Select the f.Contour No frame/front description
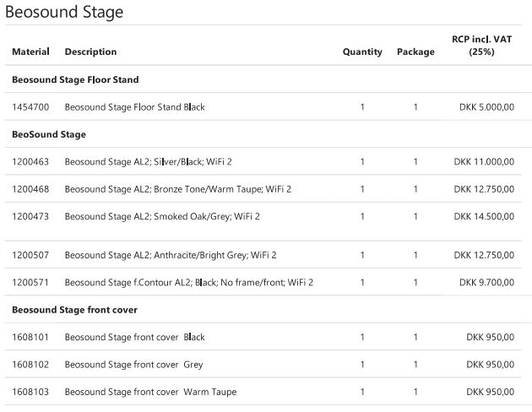532x412 pixels. [188, 282]
